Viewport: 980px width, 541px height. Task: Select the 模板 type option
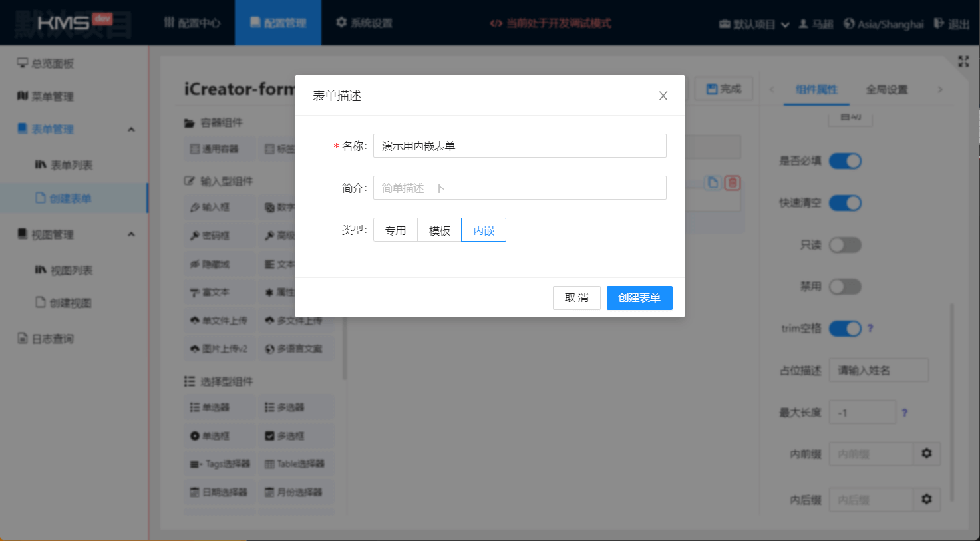[439, 230]
